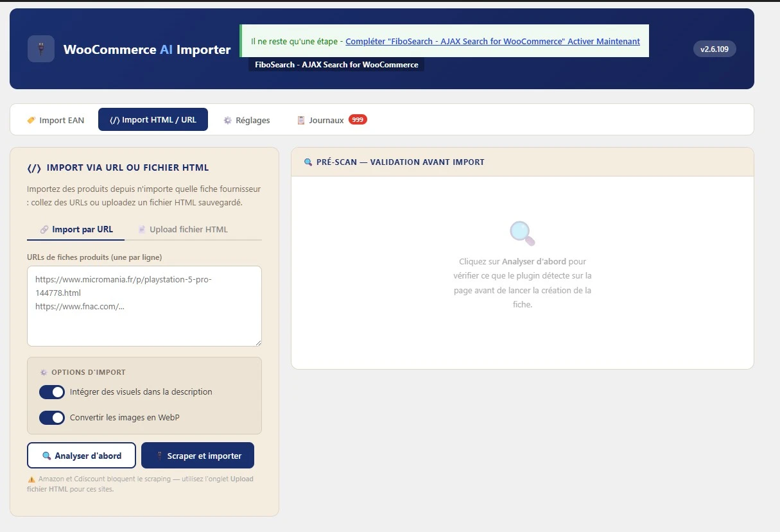Image resolution: width=780 pixels, height=532 pixels.
Task: Click the Analyser d'abord button
Action: pyautogui.click(x=82, y=456)
